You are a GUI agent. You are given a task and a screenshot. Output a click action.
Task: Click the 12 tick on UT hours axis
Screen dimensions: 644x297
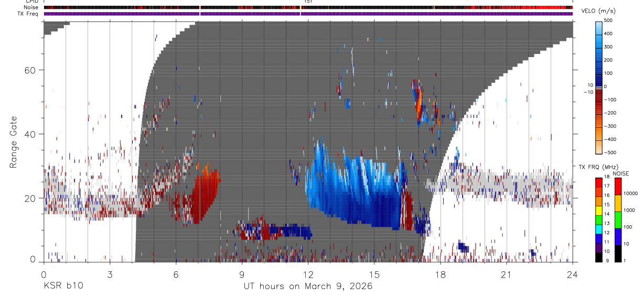coord(308,274)
